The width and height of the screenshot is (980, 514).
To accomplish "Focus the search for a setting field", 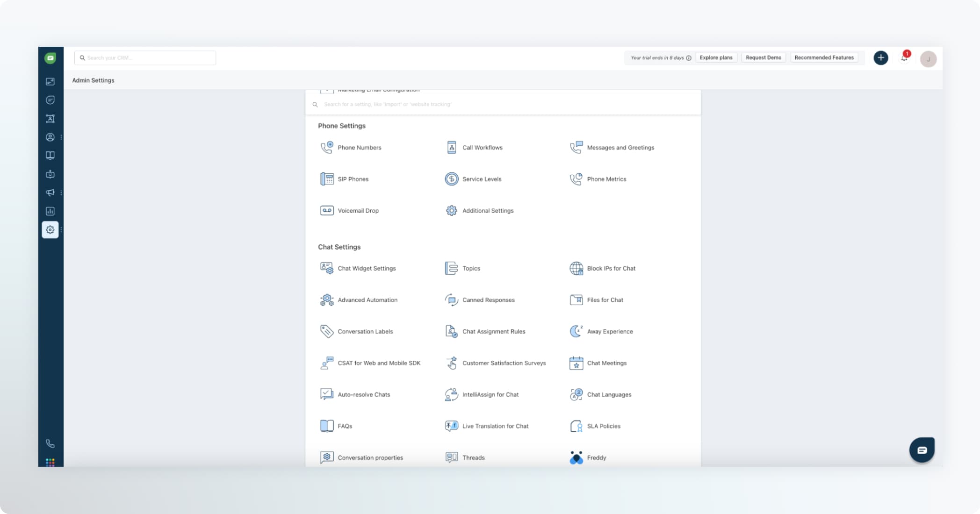I will click(x=503, y=104).
